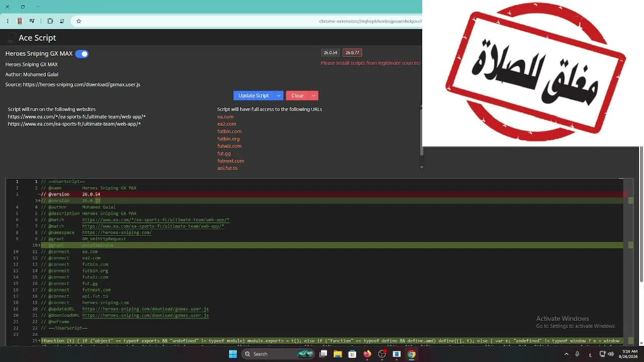
Task: Open Firefox from the taskbar
Action: 367,354
